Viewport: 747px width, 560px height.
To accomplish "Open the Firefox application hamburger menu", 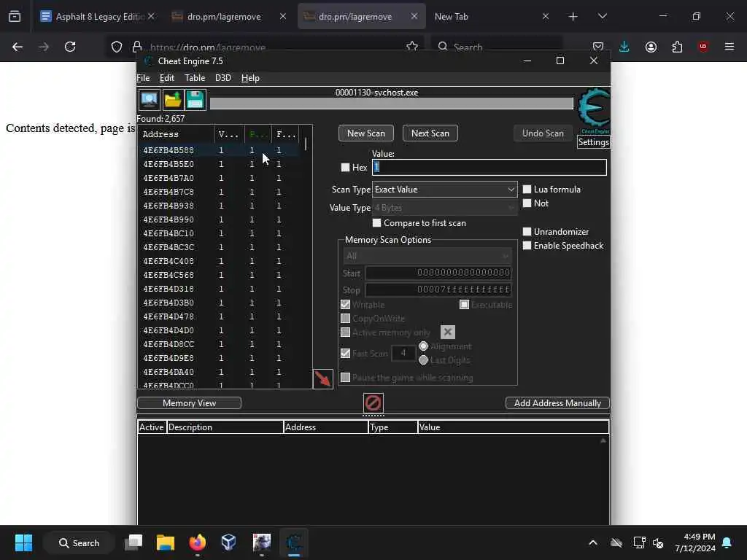I will pyautogui.click(x=729, y=47).
